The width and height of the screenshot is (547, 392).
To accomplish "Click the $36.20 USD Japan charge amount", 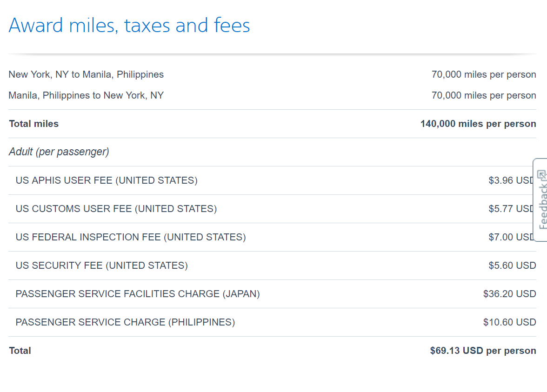I will tap(509, 294).
